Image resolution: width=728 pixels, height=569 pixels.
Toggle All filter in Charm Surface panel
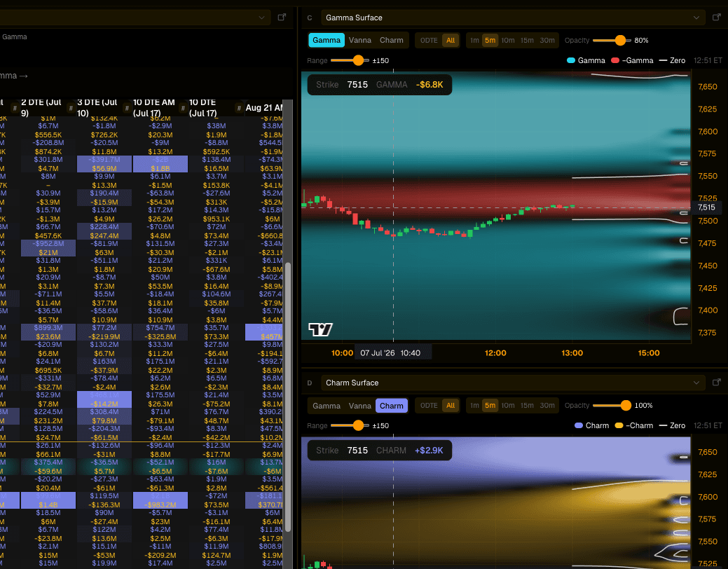pos(451,406)
